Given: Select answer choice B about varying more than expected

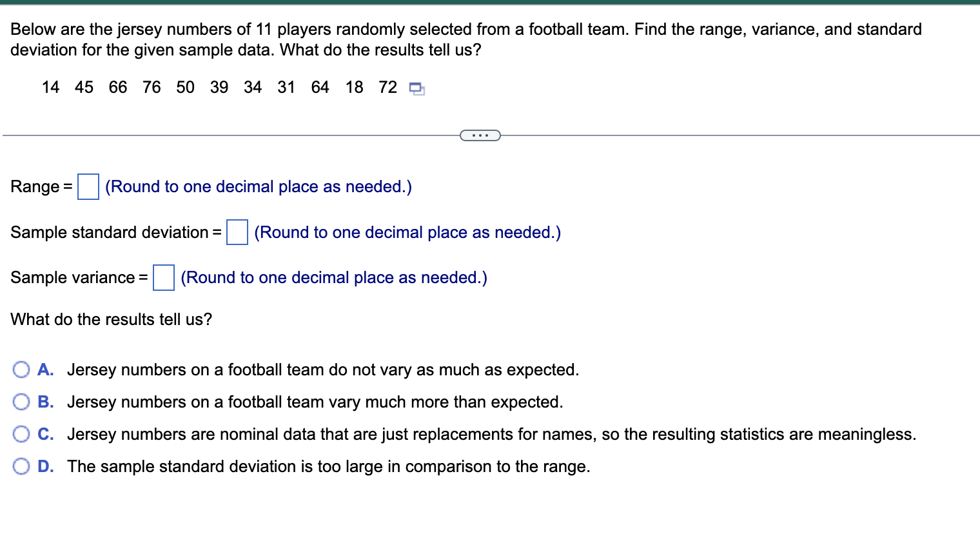Looking at the screenshot, I should coord(21,401).
